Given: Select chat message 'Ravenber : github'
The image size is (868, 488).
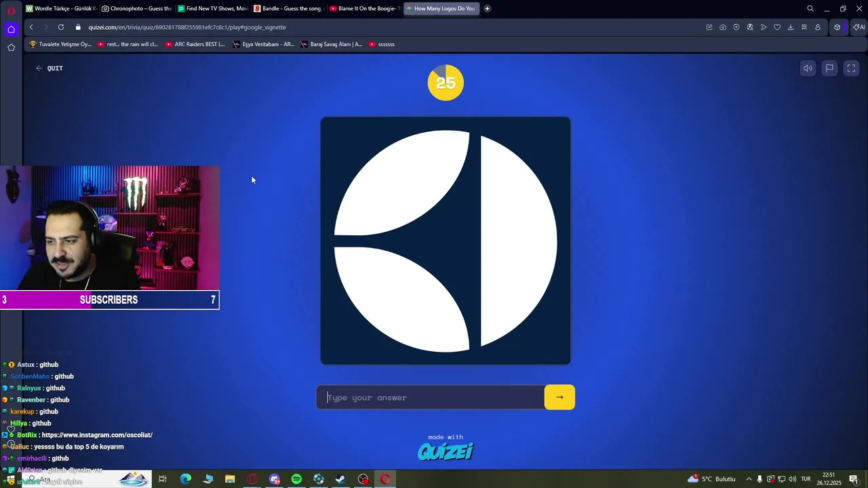Looking at the screenshot, I should tap(43, 400).
